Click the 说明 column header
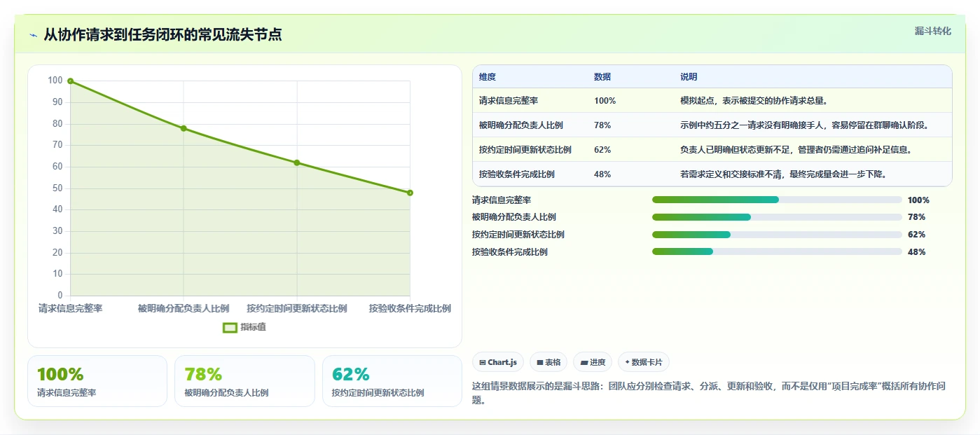 pos(689,77)
